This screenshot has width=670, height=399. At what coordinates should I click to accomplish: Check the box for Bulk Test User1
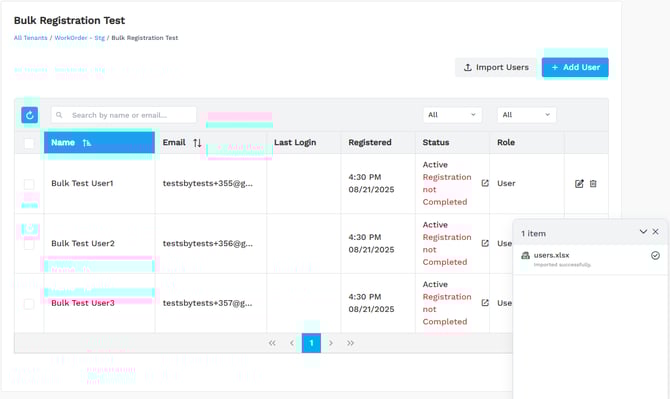point(29,184)
